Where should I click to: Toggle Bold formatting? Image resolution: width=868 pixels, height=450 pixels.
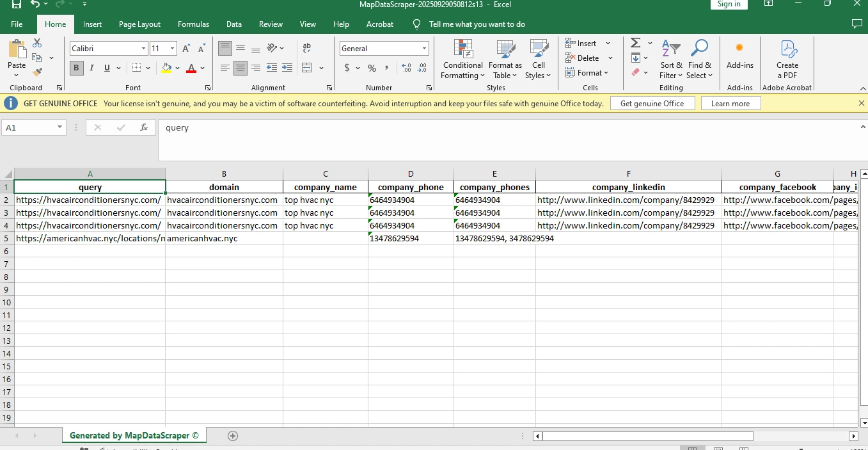[x=76, y=68]
